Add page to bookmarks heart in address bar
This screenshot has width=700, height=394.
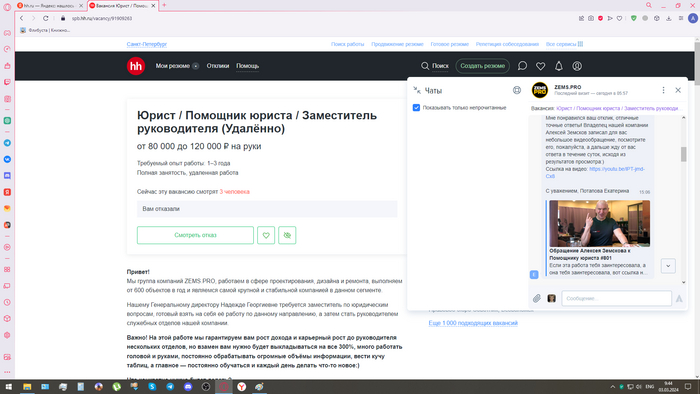pyautogui.click(x=620, y=18)
